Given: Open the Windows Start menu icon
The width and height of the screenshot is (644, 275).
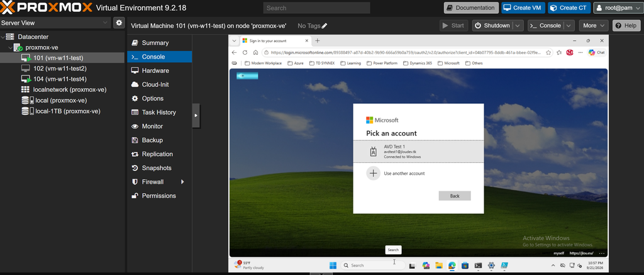Looking at the screenshot, I should click(333, 265).
